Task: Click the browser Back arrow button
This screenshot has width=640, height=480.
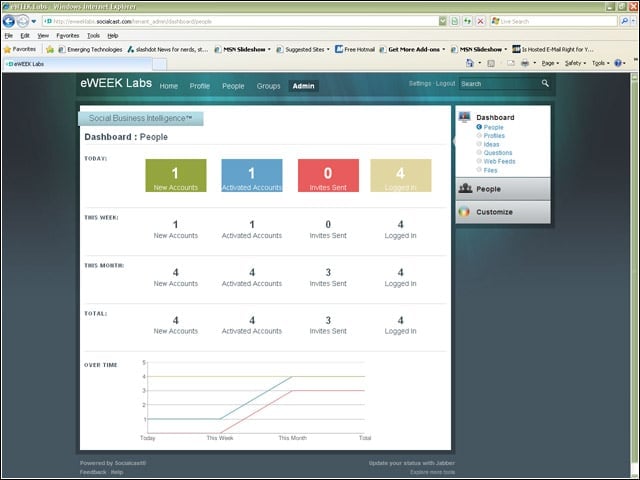Action: tap(9, 21)
